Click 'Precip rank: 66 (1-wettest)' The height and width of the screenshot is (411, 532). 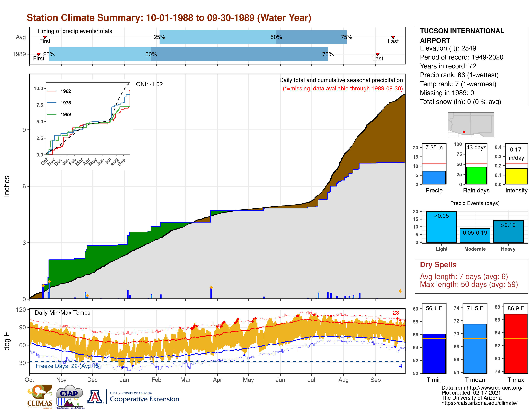coord(459,75)
